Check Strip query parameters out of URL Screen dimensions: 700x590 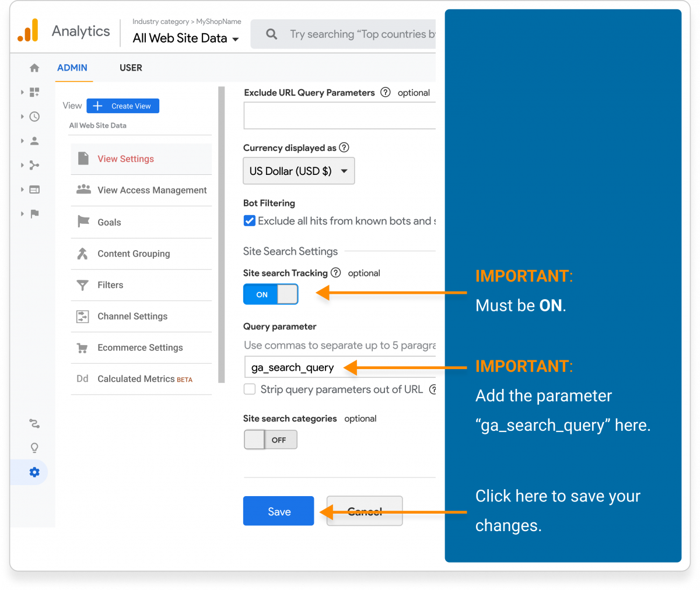tap(249, 389)
